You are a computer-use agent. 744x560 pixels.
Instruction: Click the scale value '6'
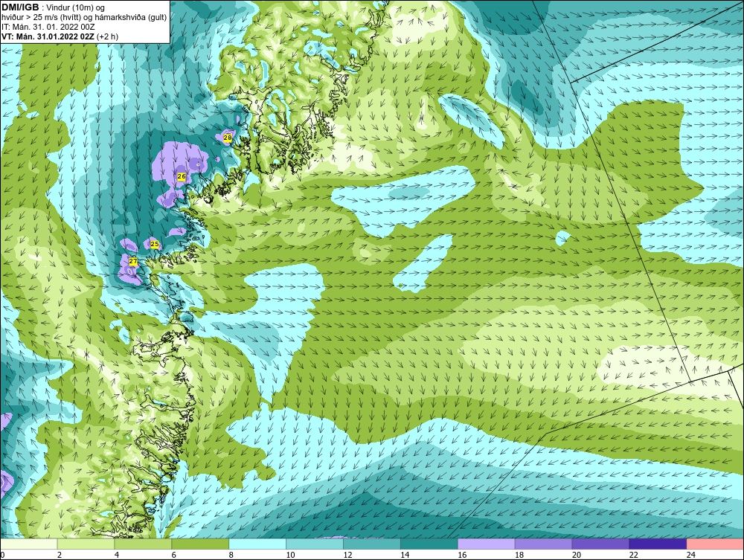(173, 555)
